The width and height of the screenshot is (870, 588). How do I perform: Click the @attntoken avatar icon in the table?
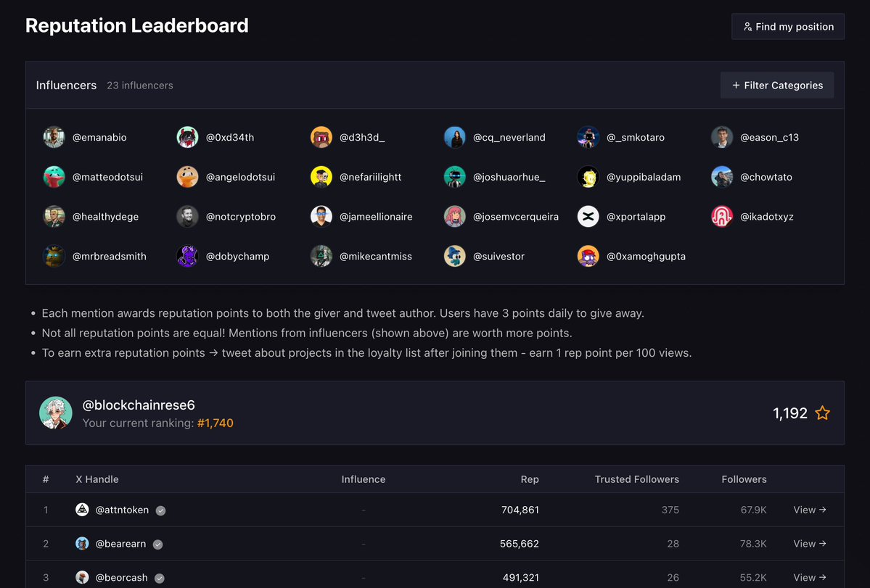pyautogui.click(x=82, y=509)
